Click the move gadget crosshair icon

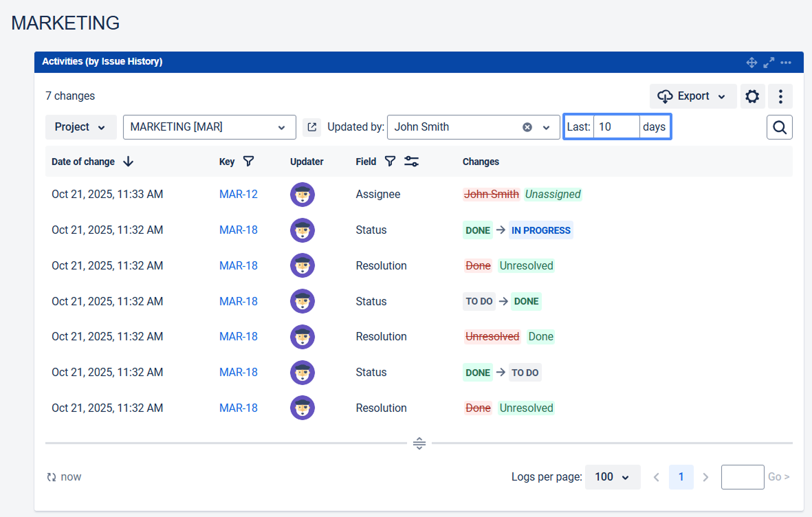[751, 63]
